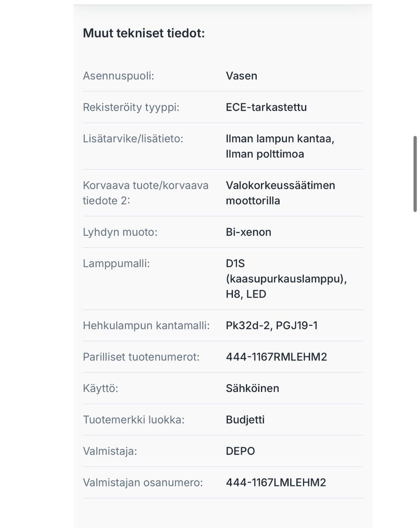Image resolution: width=420 pixels, height=528 pixels.
Task: Click paired product number 444-1167RMLEHM2
Action: (x=276, y=357)
